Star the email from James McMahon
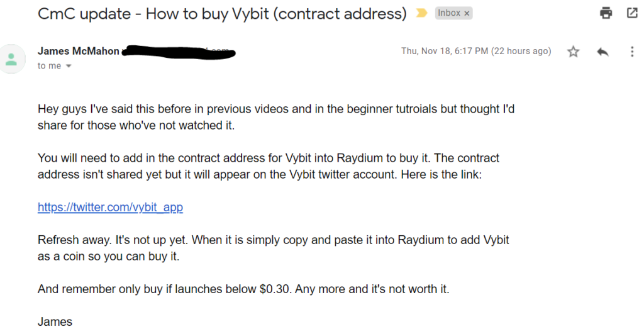The width and height of the screenshot is (644, 334). point(574,52)
